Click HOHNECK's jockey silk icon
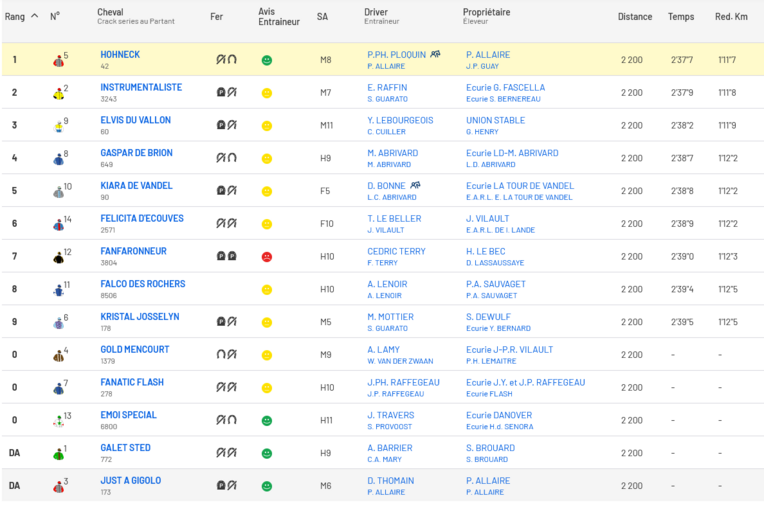 point(59,61)
